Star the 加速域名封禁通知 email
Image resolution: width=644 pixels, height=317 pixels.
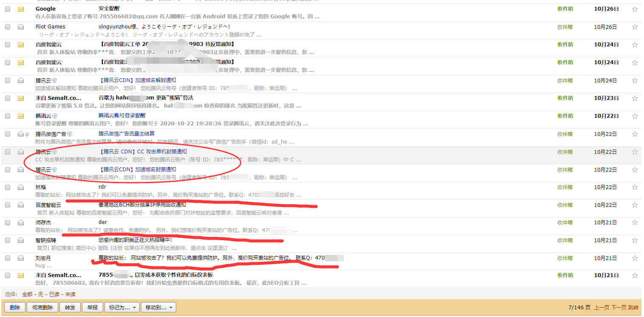click(635, 170)
